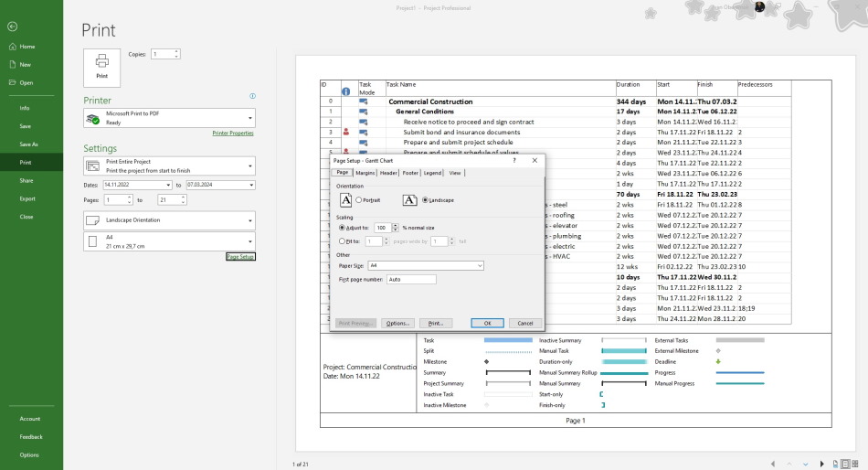The height and width of the screenshot is (470, 868).
Task: Open the View tab in Page Setup
Action: point(454,173)
